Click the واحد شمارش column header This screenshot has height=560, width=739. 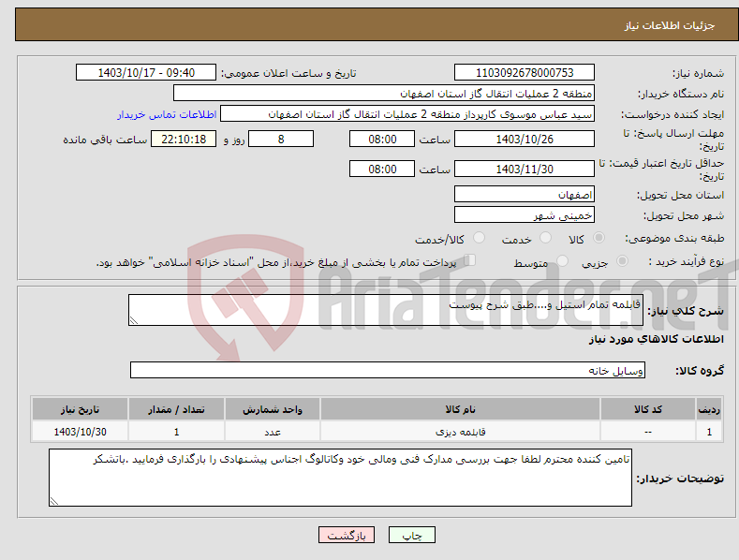(x=273, y=409)
